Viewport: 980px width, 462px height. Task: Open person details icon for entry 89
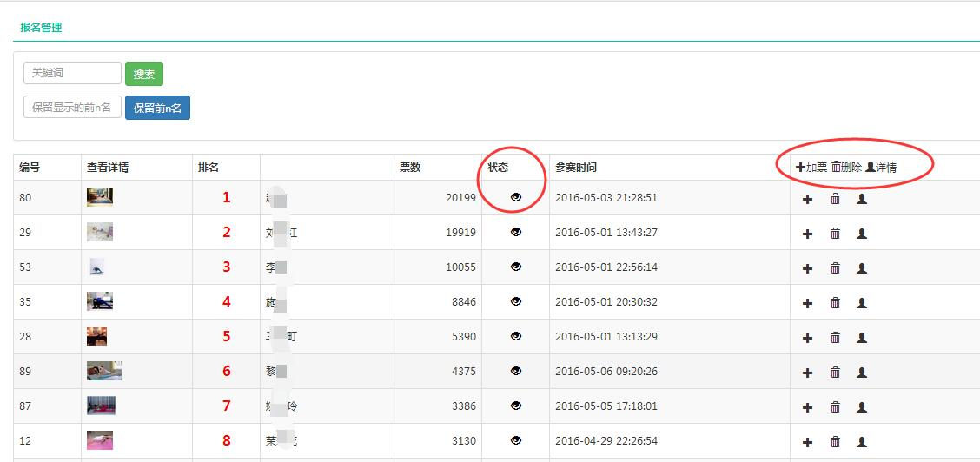862,373
